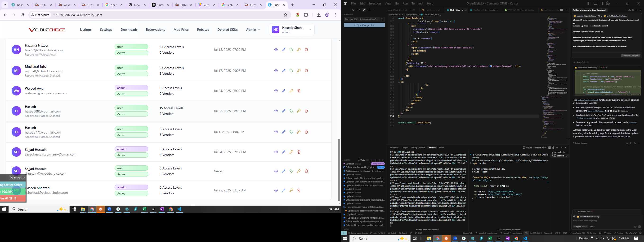View user Waleed Awan eye icon

pos(276,91)
